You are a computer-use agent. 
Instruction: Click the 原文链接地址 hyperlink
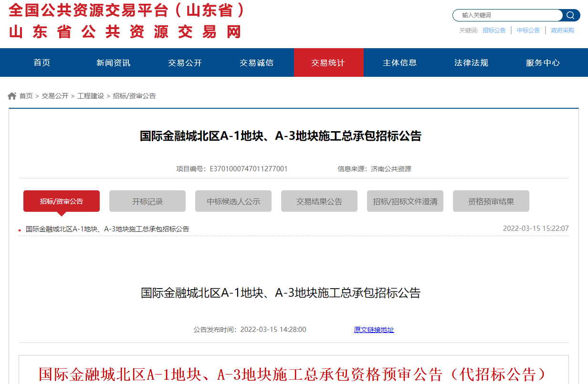point(374,330)
